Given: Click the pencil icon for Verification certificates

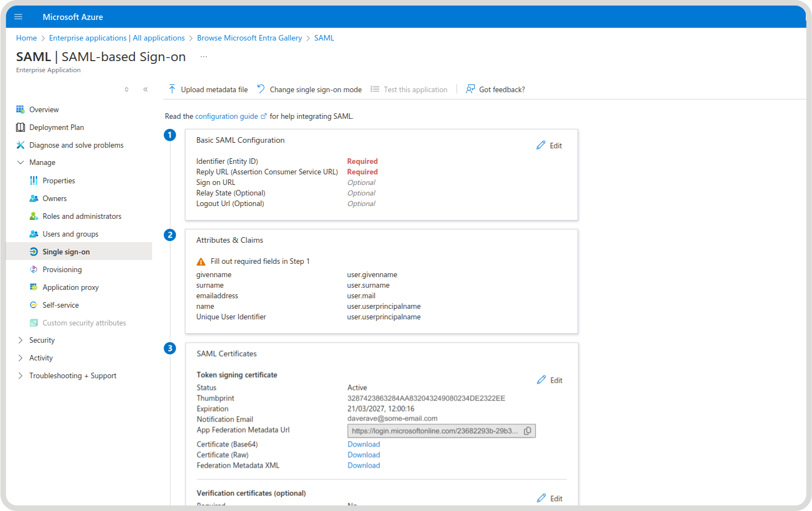Looking at the screenshot, I should (x=542, y=498).
